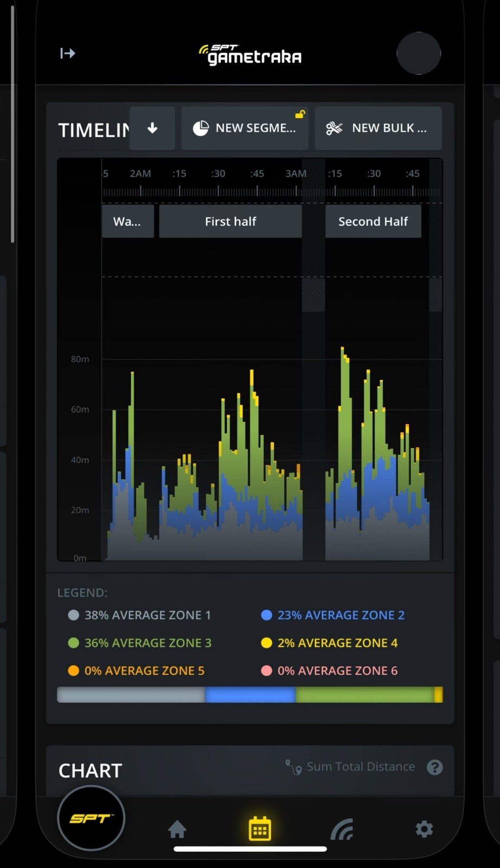Select the First half segment

230,221
